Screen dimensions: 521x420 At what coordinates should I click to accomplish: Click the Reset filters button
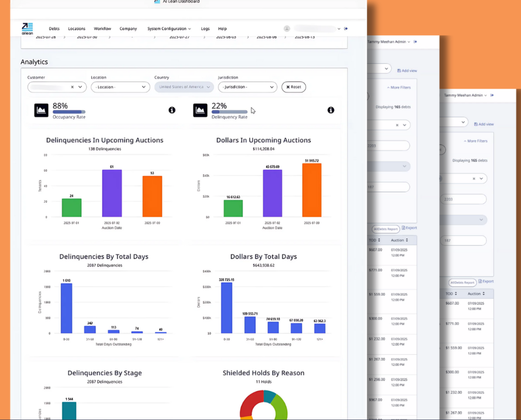(294, 87)
